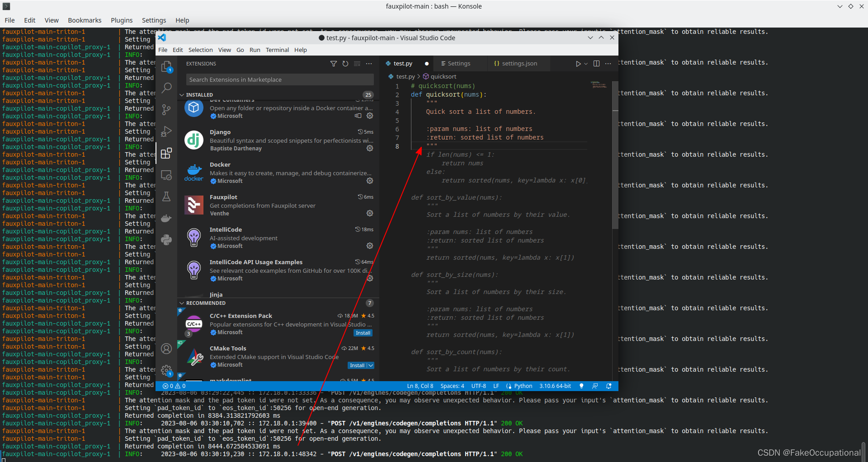Click unsaved dot on test.py tab
The width and height of the screenshot is (868, 462).
click(x=426, y=64)
